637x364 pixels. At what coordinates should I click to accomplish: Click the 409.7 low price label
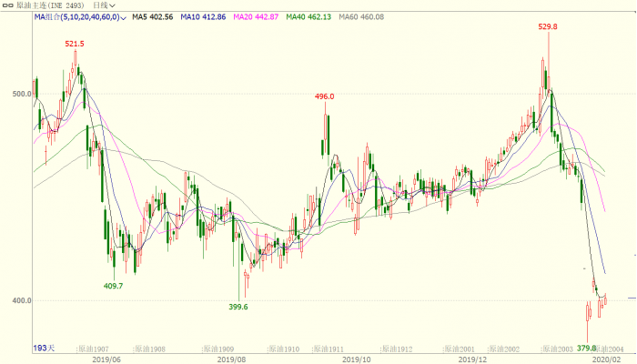click(114, 286)
